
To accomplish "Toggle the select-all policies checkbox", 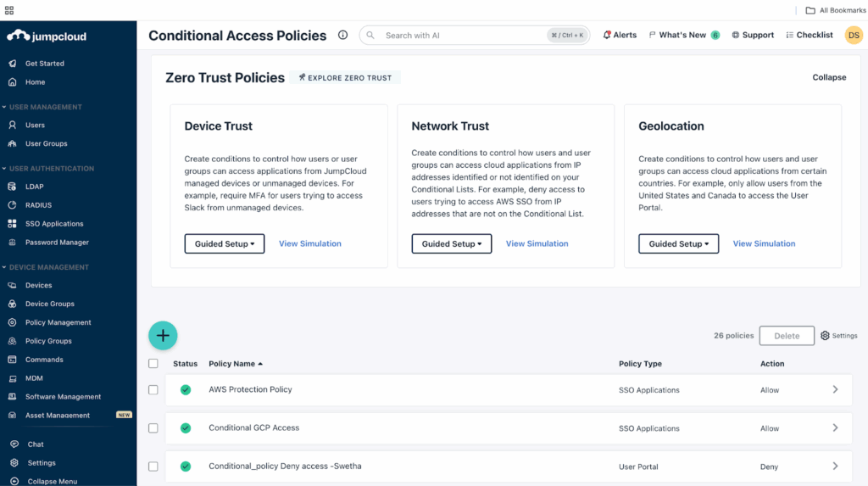I will 153,364.
